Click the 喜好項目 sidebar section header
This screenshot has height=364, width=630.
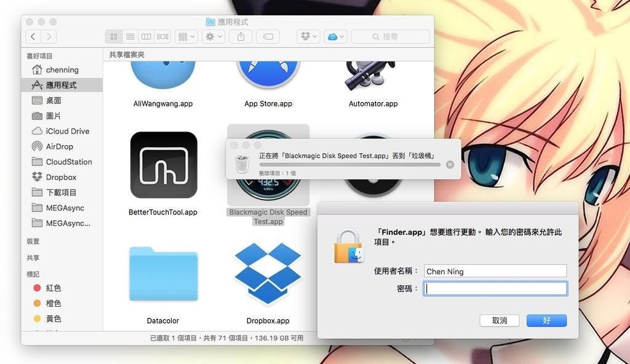(x=39, y=56)
